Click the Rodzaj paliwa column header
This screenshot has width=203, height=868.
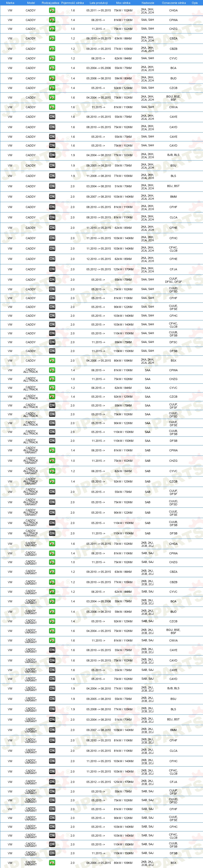(x=50, y=3)
